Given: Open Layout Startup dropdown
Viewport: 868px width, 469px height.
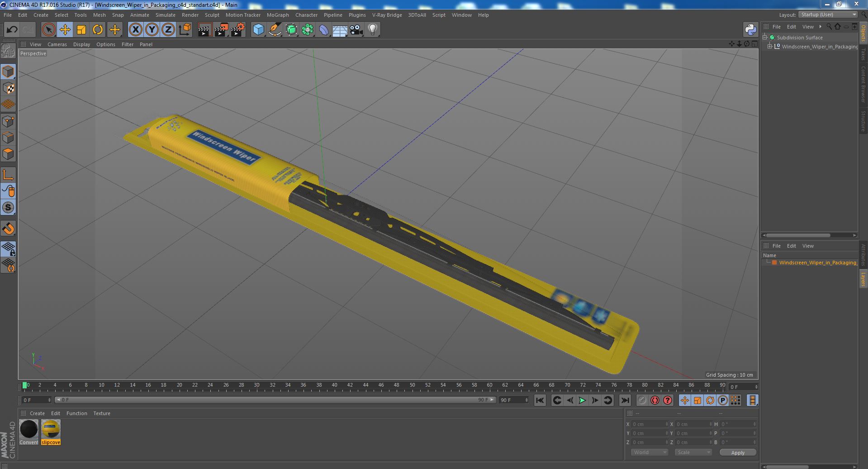Looking at the screenshot, I should (x=828, y=15).
